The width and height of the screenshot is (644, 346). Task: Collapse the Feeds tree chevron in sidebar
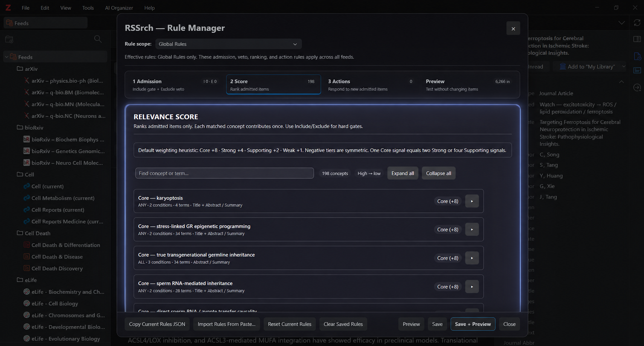(x=6, y=57)
